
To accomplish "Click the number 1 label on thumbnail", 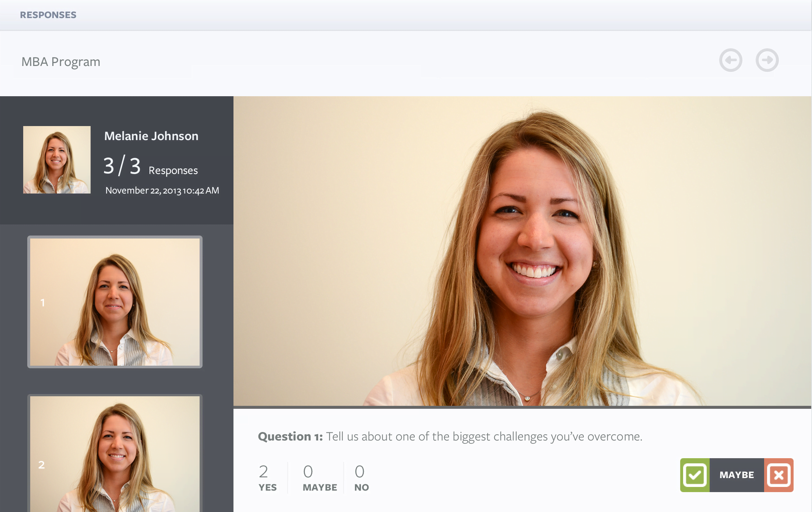I will (x=43, y=303).
